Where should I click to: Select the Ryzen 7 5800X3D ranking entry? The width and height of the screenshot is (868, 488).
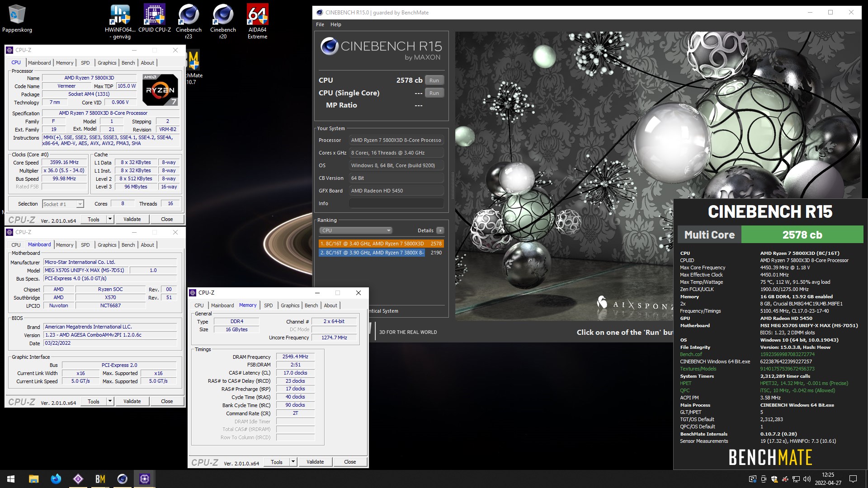tap(381, 244)
